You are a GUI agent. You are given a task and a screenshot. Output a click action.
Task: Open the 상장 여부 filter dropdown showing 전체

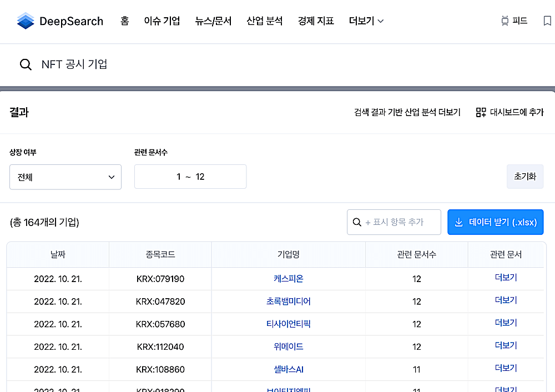[x=65, y=177]
